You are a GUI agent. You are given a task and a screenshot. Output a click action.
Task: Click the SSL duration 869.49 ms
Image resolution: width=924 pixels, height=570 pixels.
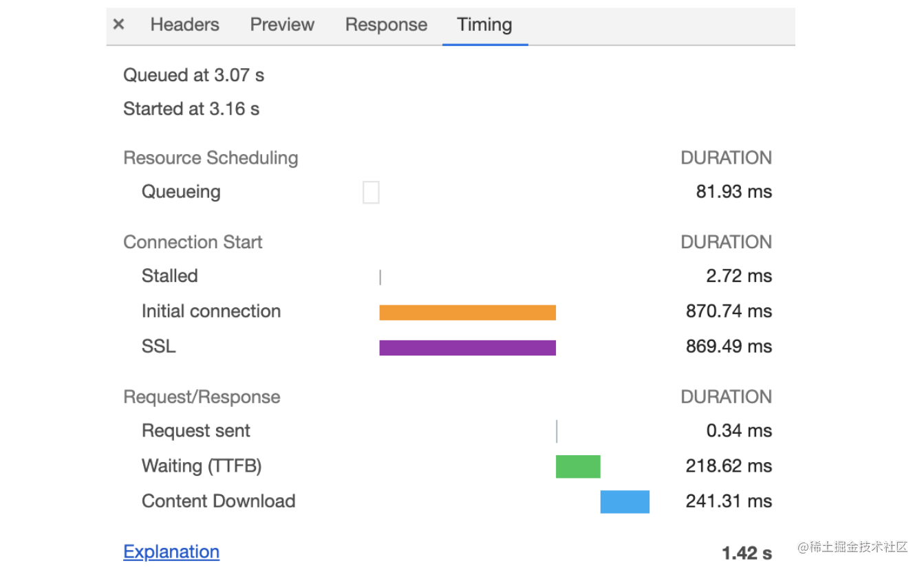tap(729, 347)
